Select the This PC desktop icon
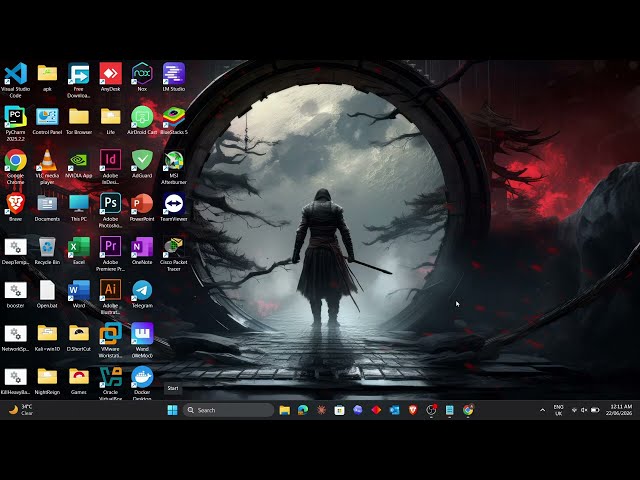Screen dimensions: 640x480 79,207
